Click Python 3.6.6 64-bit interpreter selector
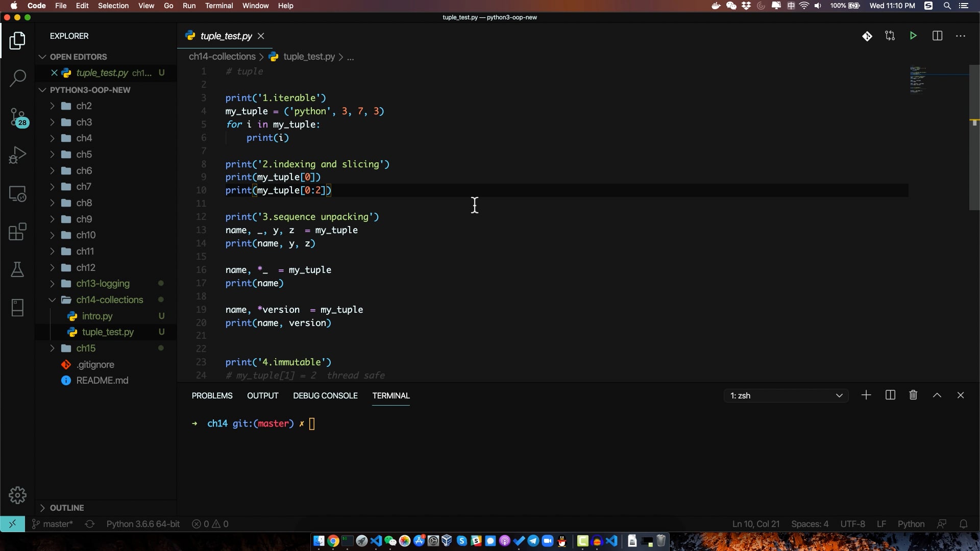980x551 pixels. point(143,524)
